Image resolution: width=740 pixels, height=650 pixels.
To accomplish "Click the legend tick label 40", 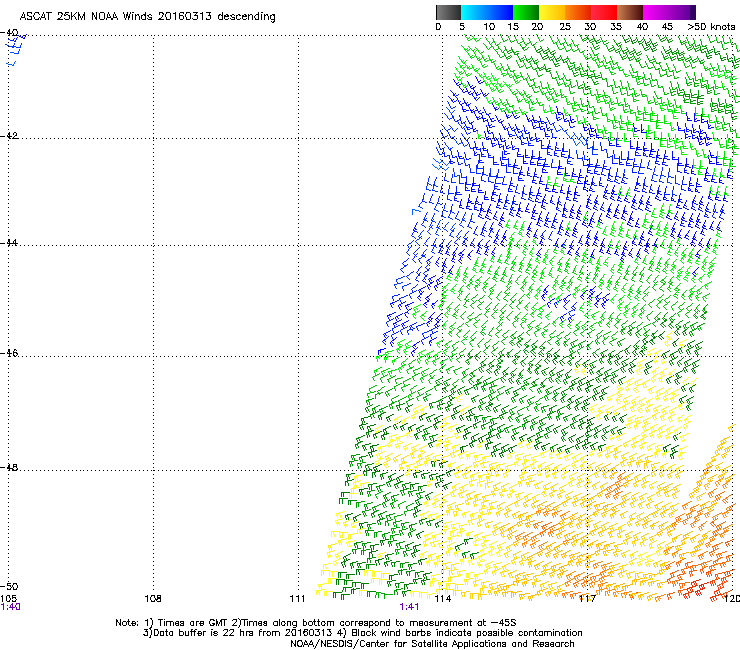I will [x=642, y=27].
